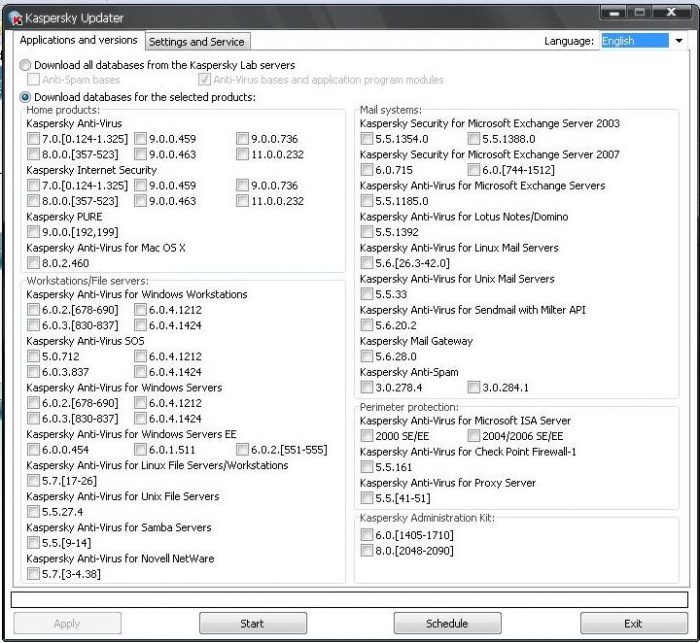This screenshot has height=643, width=700.
Task: Enable Kaspersky Internet Security 9.0.0.463
Action: click(x=140, y=201)
